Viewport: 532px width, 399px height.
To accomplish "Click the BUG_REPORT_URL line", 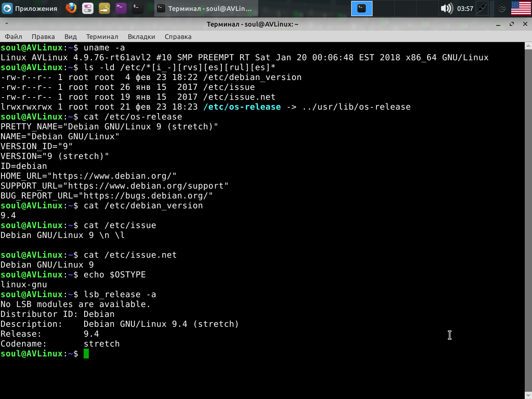I will click(107, 196).
